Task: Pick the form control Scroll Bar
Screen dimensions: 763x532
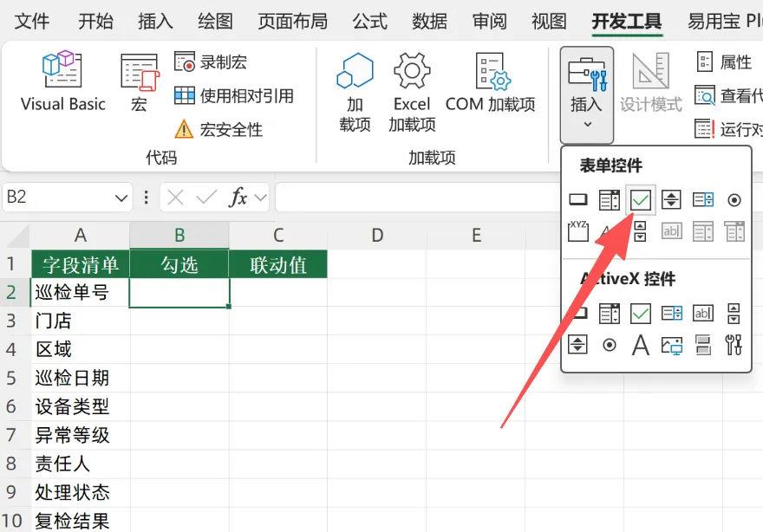Action: coord(641,231)
